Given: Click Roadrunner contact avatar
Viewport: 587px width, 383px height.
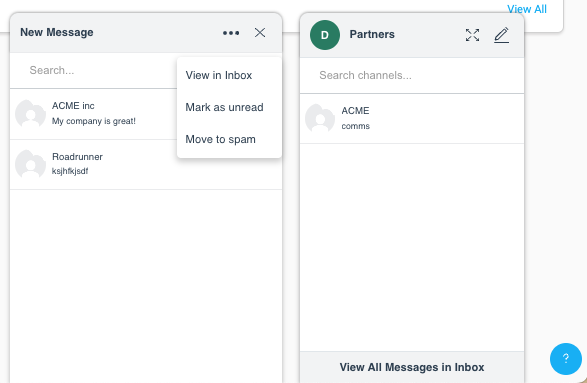Looking at the screenshot, I should click(30, 164).
